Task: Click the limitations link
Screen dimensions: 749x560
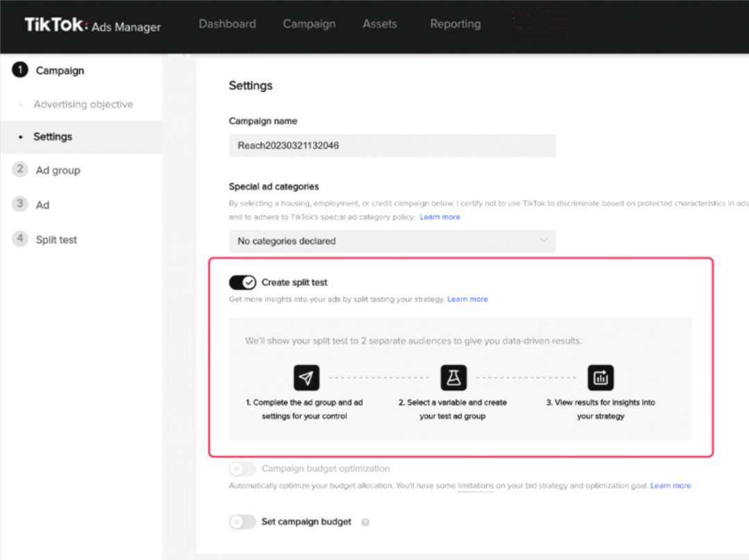Action: pyautogui.click(x=476, y=486)
